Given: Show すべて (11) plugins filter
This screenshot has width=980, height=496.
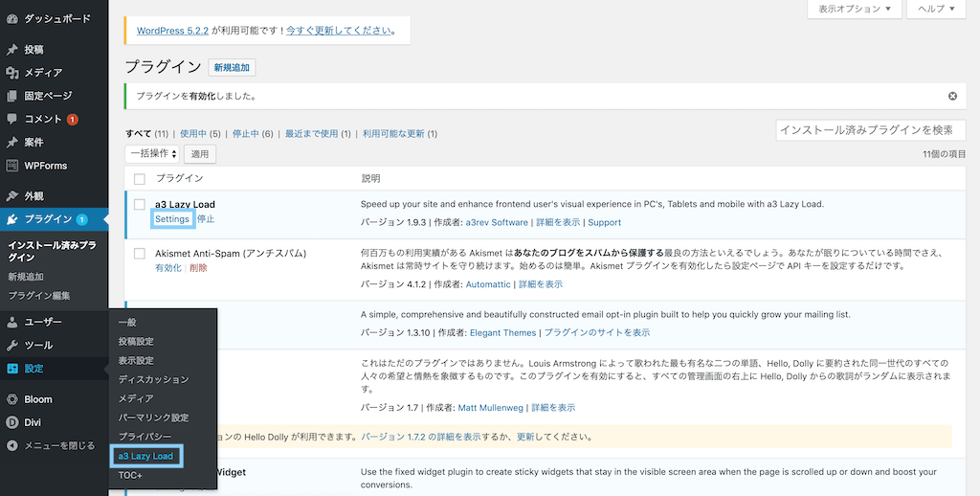Looking at the screenshot, I should (x=146, y=133).
